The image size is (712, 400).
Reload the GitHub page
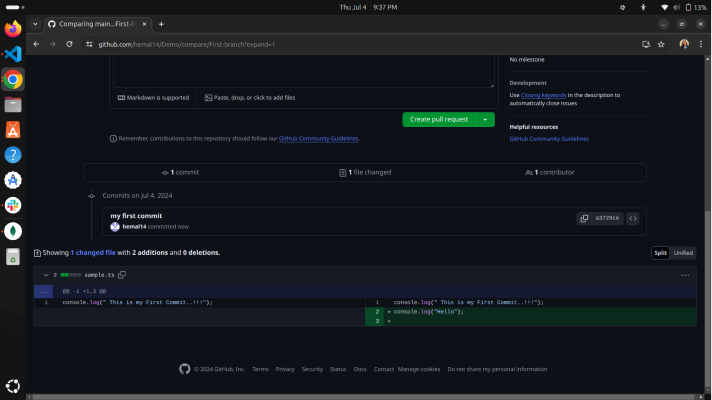coord(69,44)
